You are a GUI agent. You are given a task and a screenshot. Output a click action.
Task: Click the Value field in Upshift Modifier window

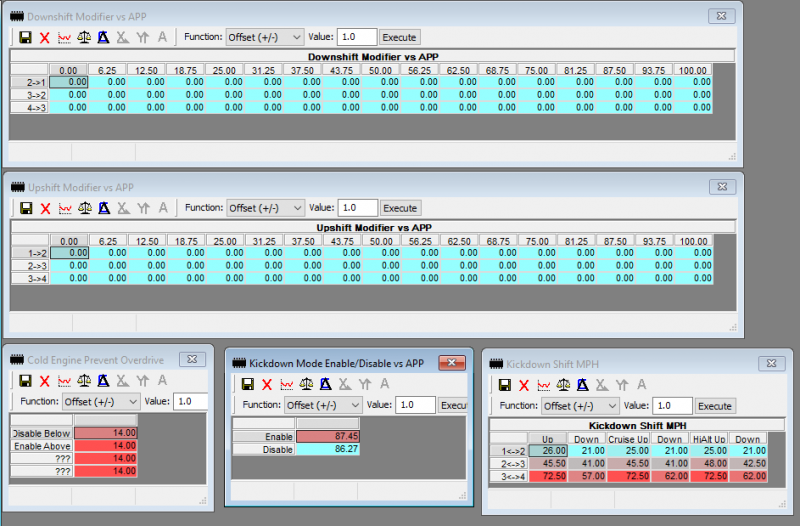pos(356,208)
